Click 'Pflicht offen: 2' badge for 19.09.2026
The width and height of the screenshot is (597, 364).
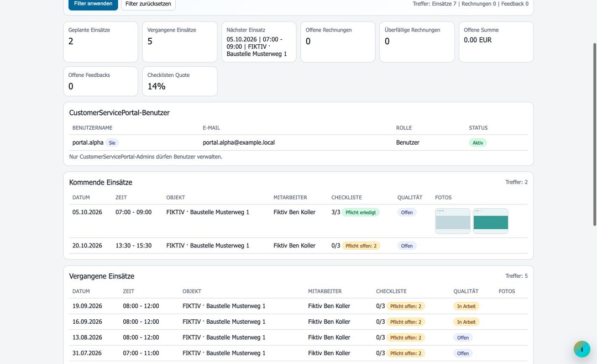[406, 307]
